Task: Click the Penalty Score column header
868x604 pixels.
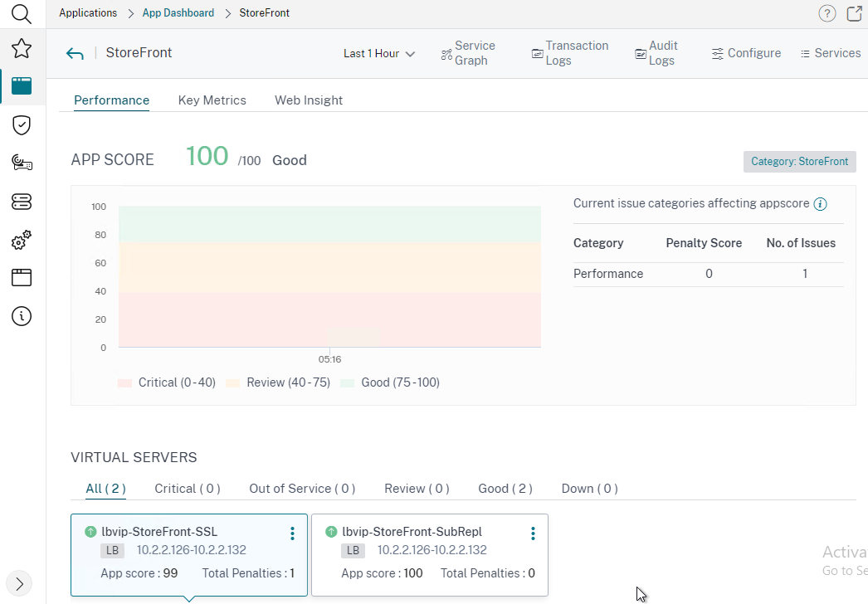Action: (x=704, y=243)
